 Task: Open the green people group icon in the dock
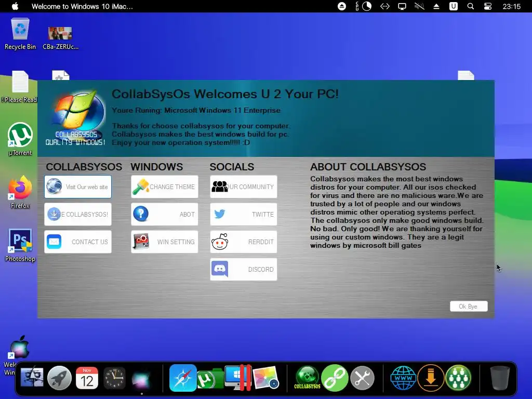[458, 378]
